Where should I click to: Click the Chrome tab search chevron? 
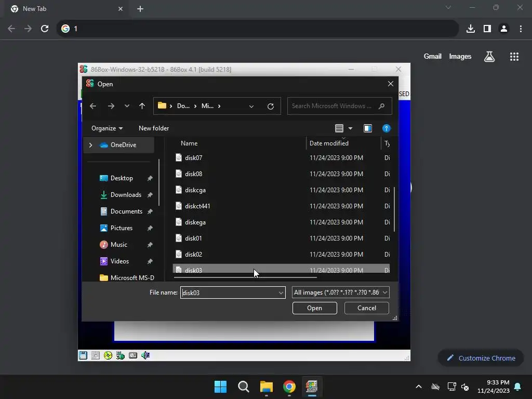448,7
